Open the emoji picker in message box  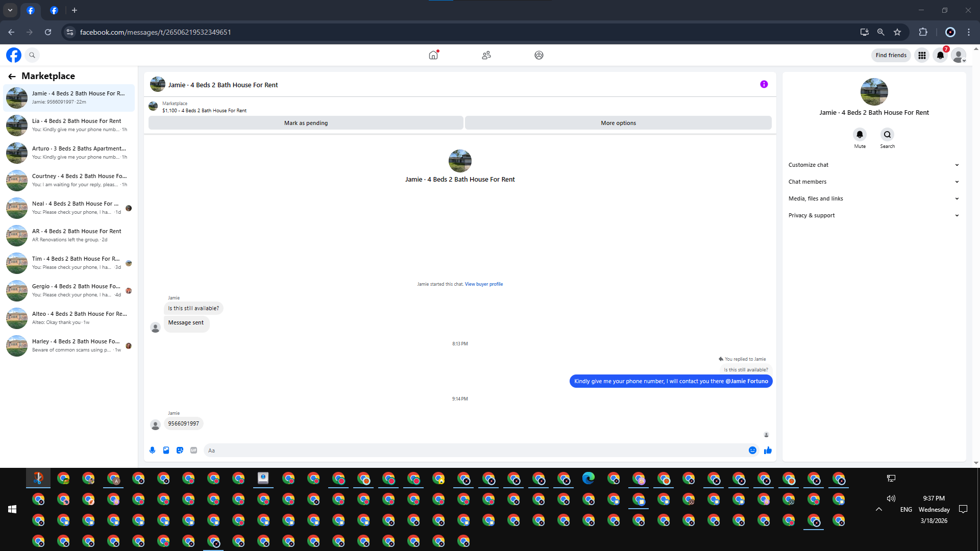752,450
